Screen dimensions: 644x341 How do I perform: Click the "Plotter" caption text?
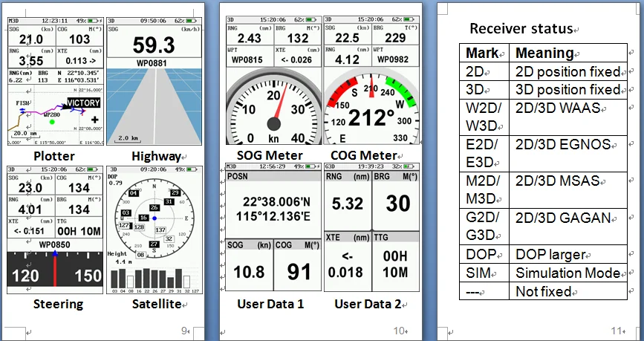tap(54, 156)
